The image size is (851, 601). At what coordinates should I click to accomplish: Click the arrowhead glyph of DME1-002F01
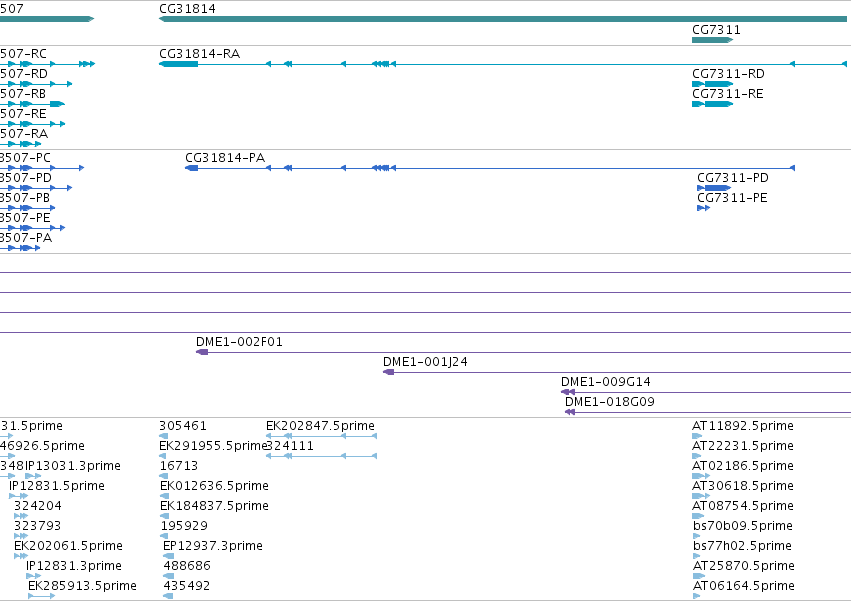[x=202, y=352]
